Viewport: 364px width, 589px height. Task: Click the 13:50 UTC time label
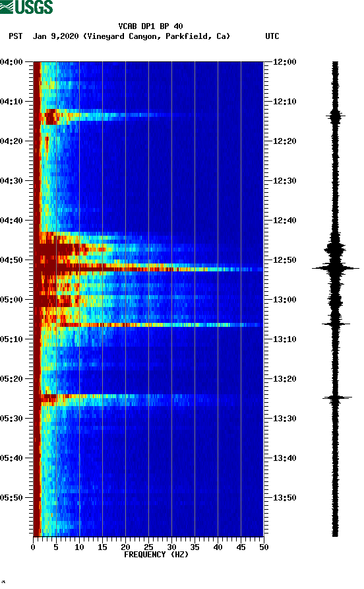(284, 498)
